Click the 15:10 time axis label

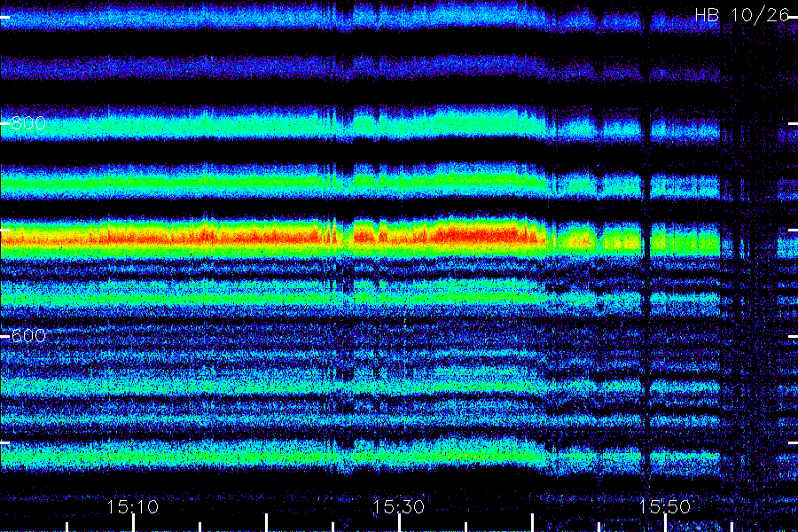[132, 506]
